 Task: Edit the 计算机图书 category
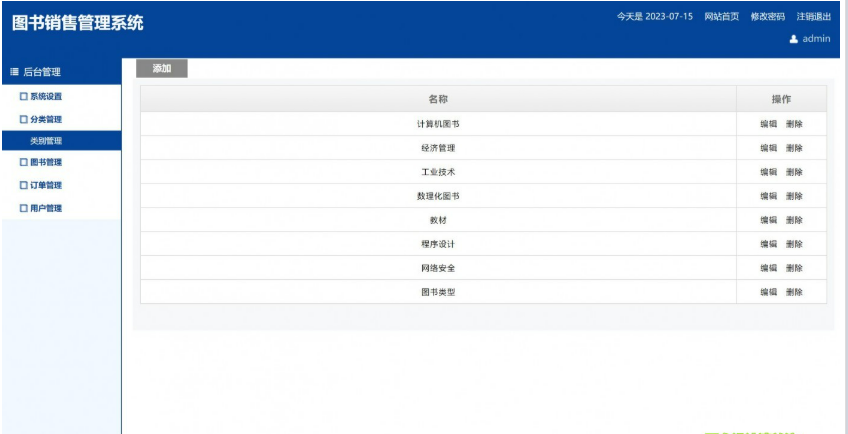coord(768,124)
